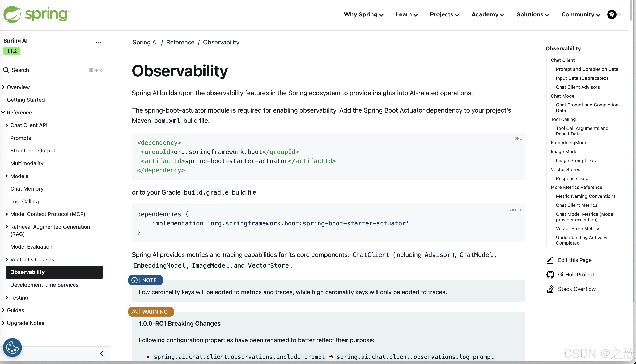Collapse the Reference tree section
636x364 pixels.
(x=3, y=113)
